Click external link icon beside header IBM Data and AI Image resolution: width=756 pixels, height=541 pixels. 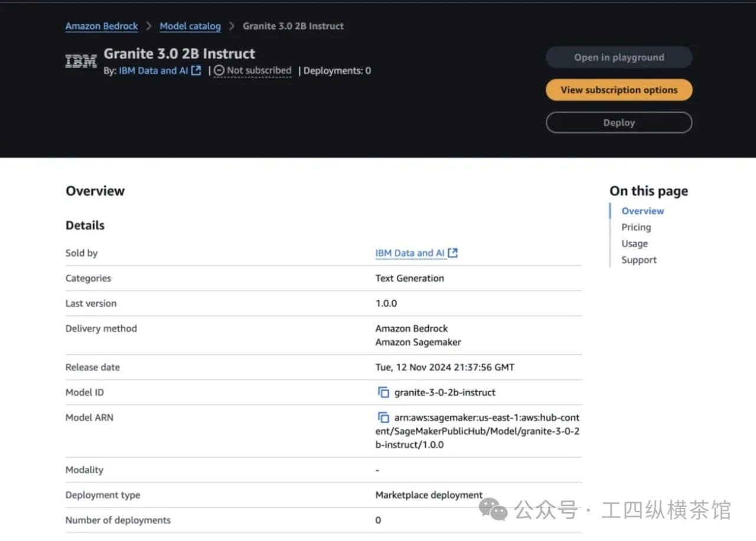[197, 71]
